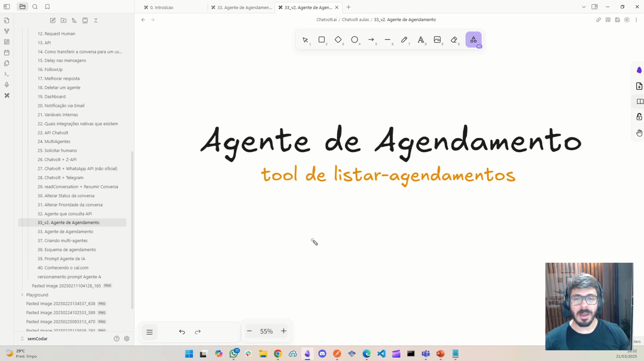This screenshot has height=361, width=644.
Task: Click the 'Chatvolt aulas' breadcrumb link
Action: [355, 19]
